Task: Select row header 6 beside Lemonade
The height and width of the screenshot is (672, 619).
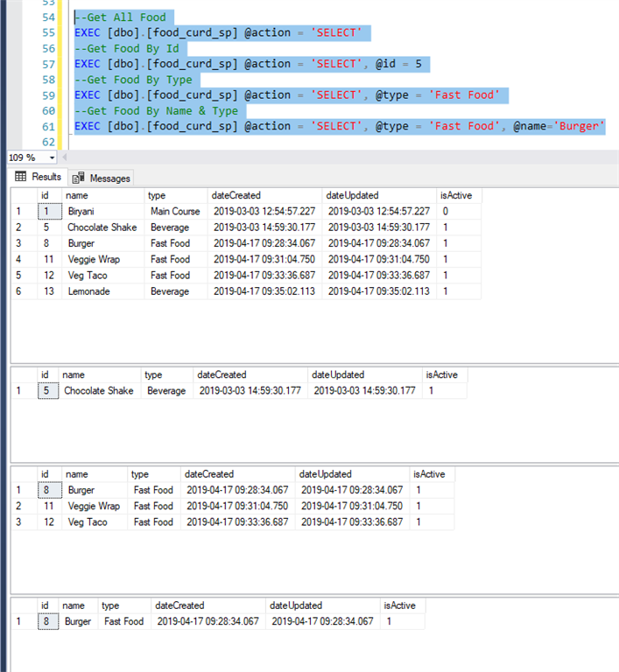Action: click(24, 291)
